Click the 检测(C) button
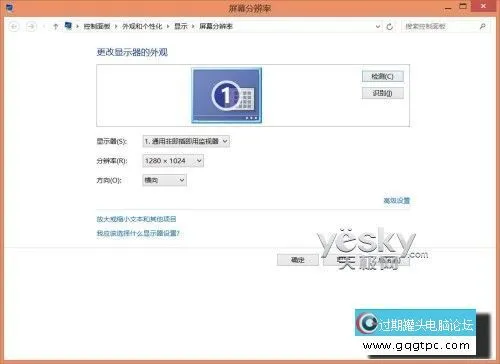 point(383,76)
